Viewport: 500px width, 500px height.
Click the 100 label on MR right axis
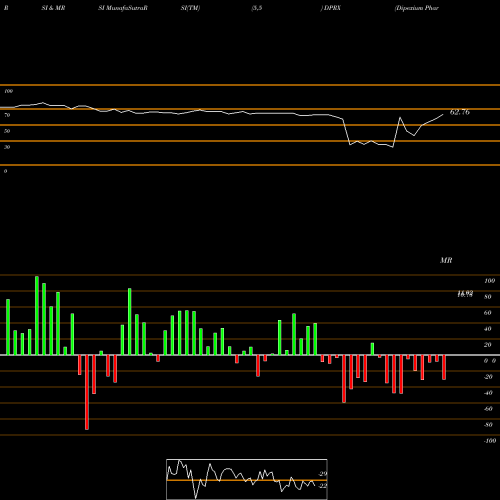pos(489,281)
